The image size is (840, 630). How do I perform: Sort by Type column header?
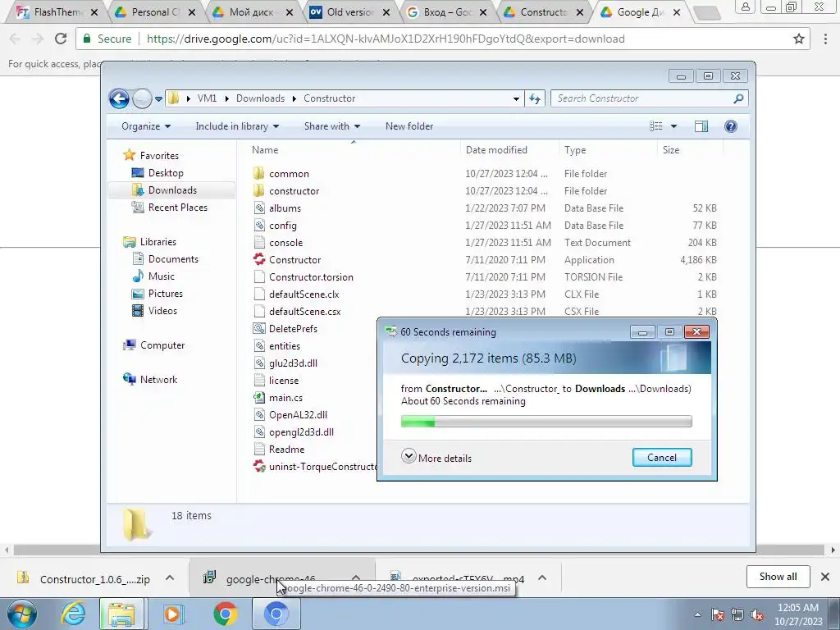pos(575,150)
